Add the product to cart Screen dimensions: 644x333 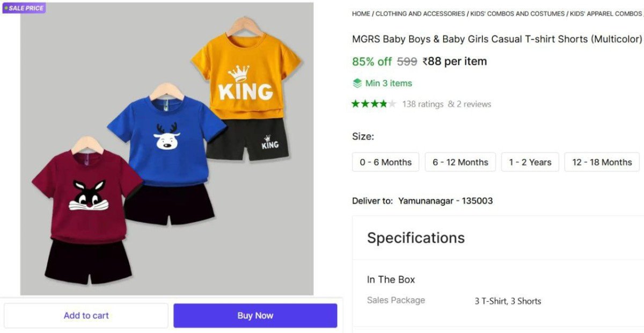tap(86, 316)
